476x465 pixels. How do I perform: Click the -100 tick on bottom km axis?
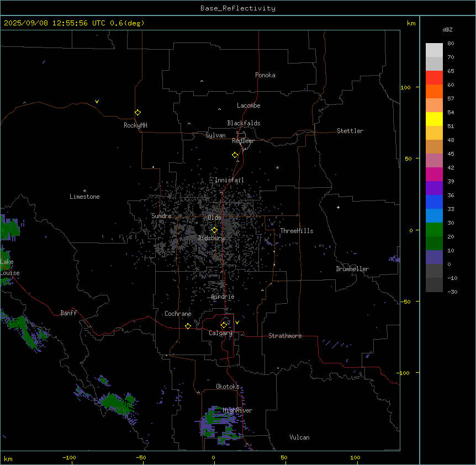[69, 457]
